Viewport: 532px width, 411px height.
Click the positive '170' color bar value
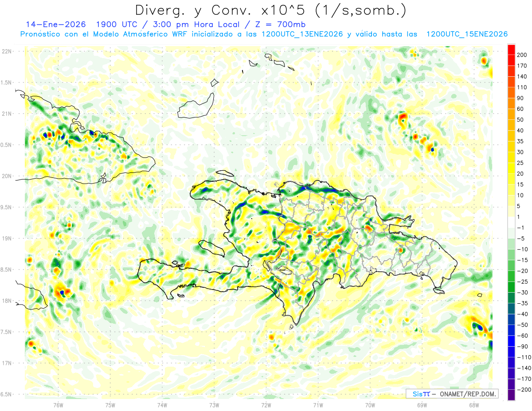(x=521, y=66)
